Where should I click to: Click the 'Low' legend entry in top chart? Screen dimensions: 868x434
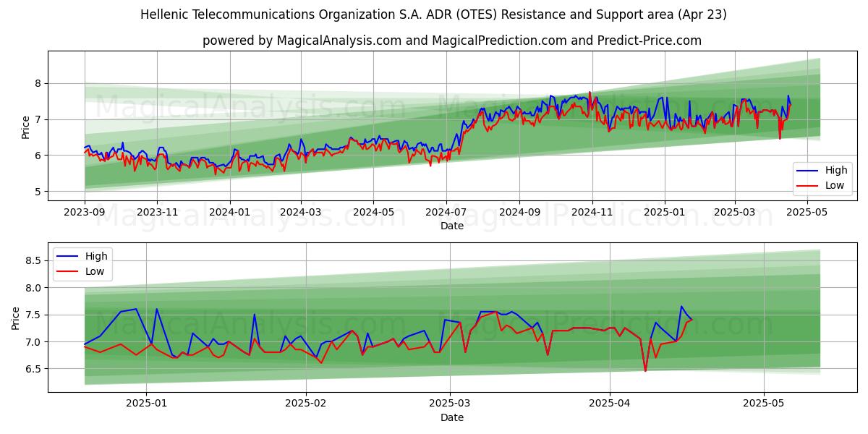[821, 185]
